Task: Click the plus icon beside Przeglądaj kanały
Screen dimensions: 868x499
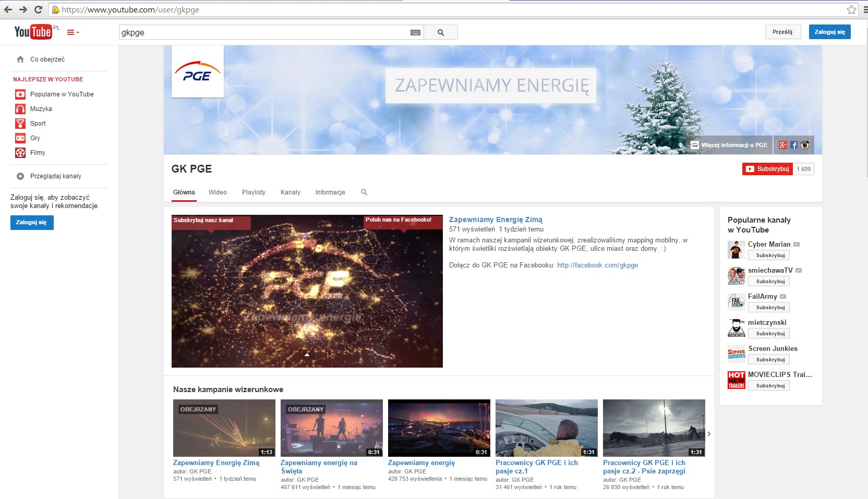Action: click(20, 176)
